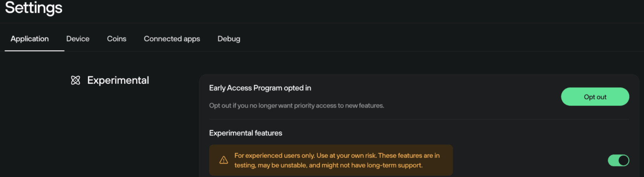Select the Debug tab
This screenshot has width=644, height=177.
click(229, 39)
